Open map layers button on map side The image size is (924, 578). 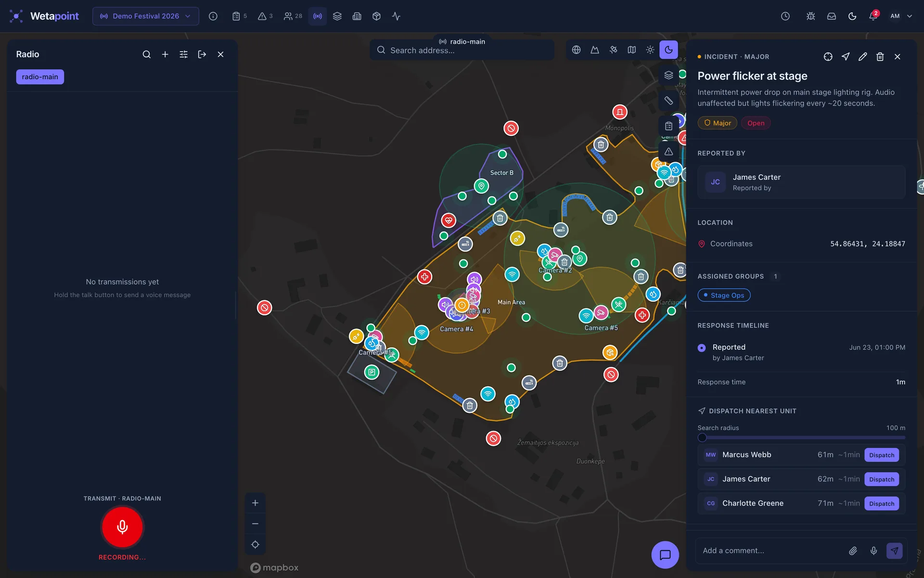click(668, 75)
